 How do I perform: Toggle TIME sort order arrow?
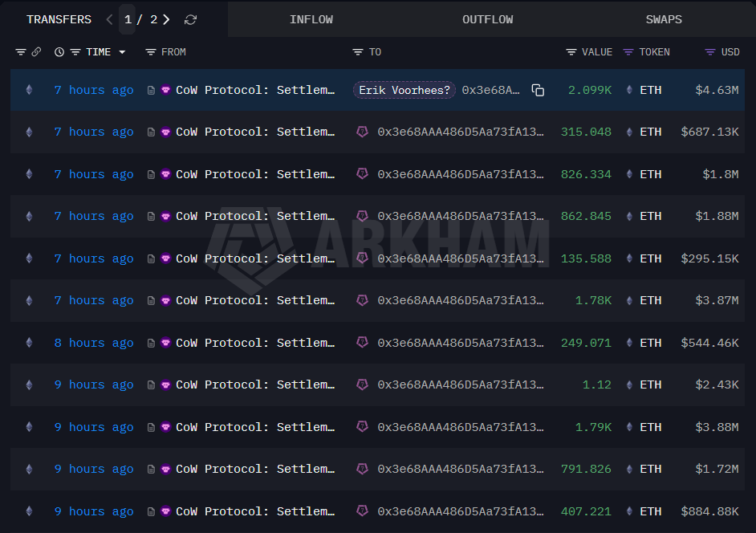(122, 52)
